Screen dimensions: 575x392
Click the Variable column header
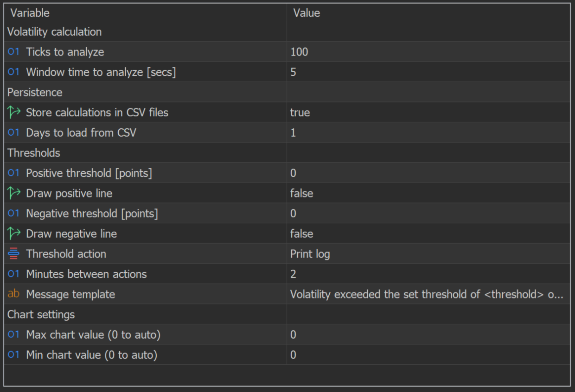point(30,13)
